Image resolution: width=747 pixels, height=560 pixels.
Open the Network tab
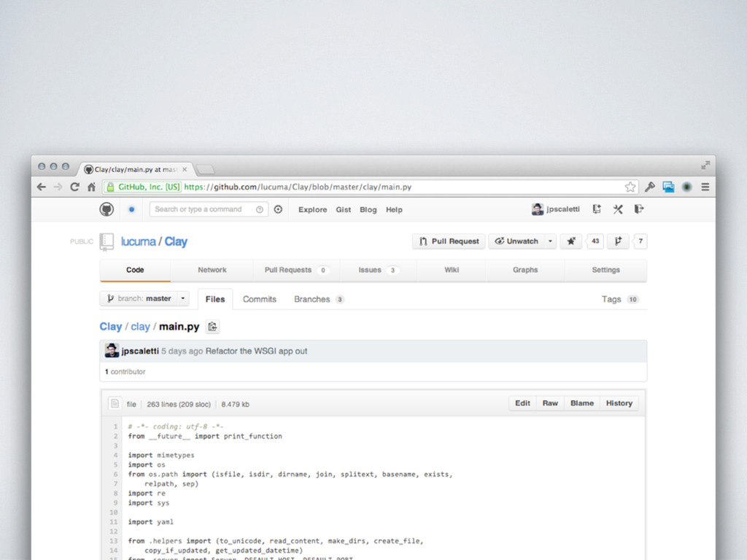click(x=212, y=270)
